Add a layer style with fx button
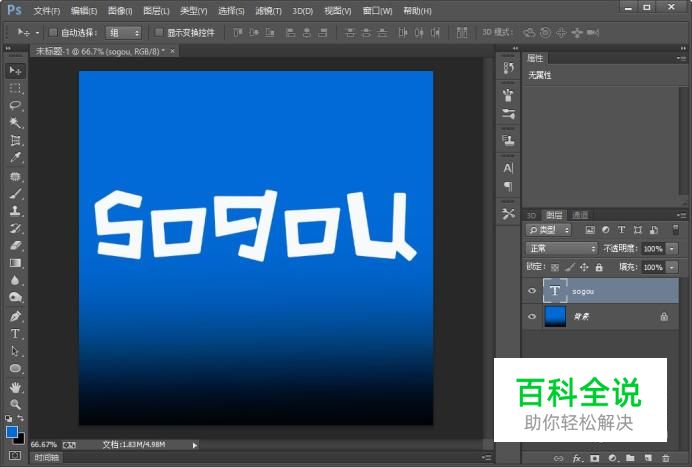Screen dimensions: 692x467 pyautogui.click(x=577, y=458)
